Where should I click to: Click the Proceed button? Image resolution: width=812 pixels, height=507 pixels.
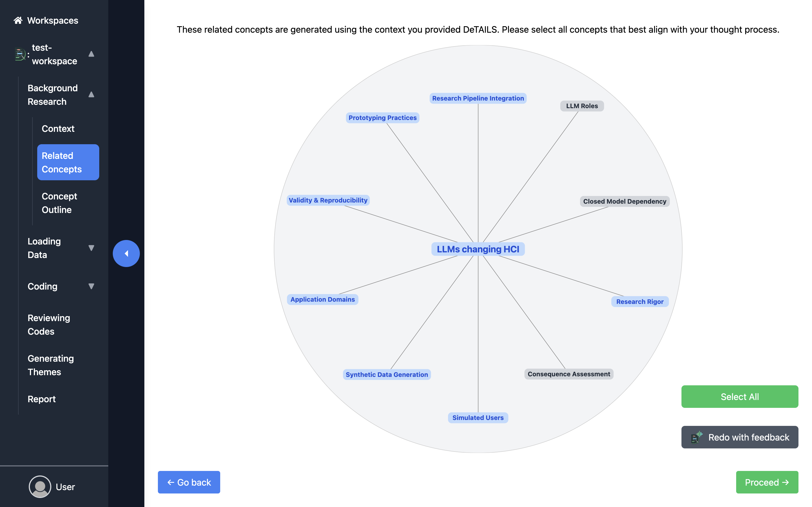click(767, 482)
